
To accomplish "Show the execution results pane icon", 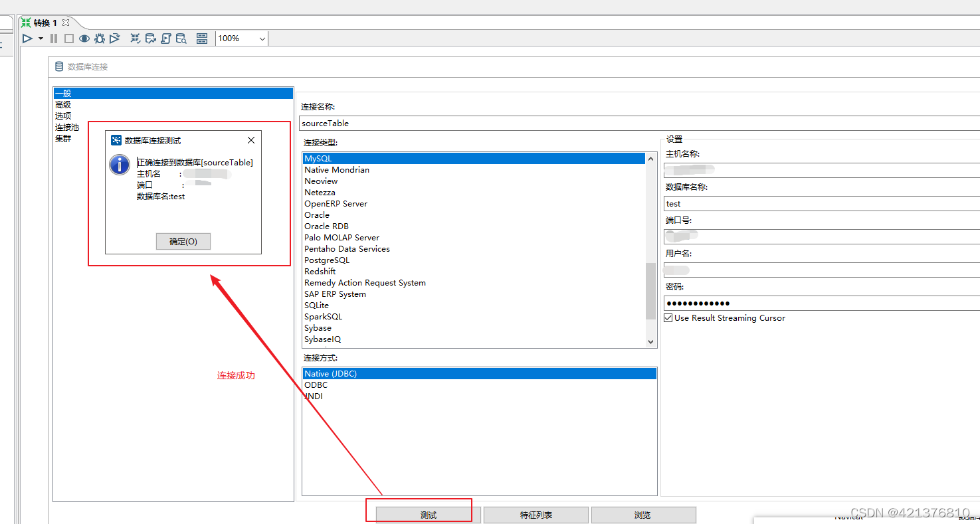I will (x=202, y=39).
